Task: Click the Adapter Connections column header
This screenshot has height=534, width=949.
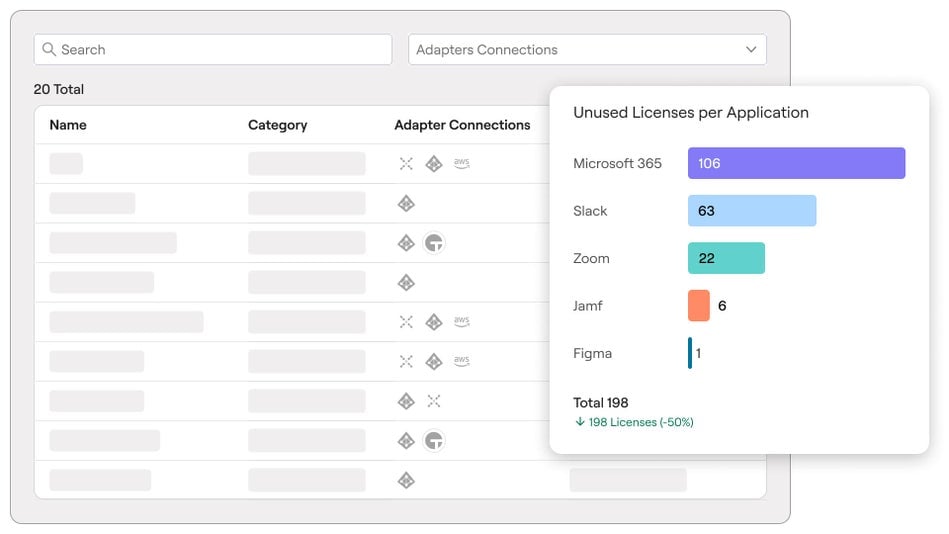Action: pos(462,125)
